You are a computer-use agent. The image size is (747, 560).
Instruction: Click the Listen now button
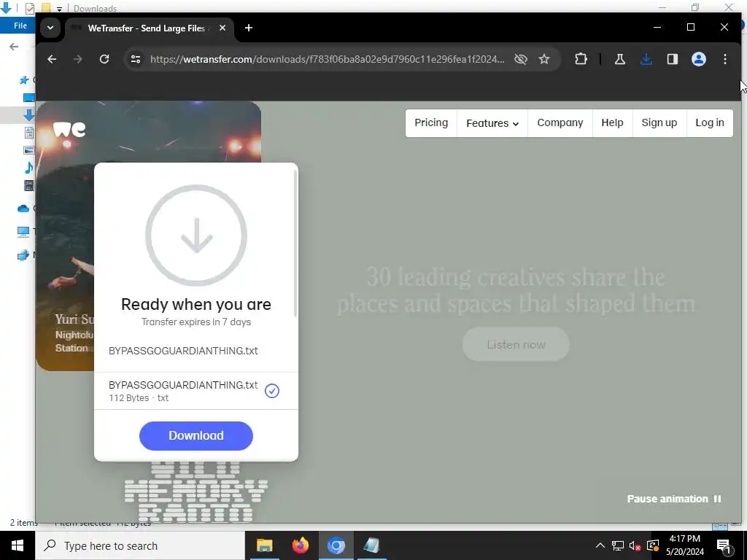click(x=516, y=344)
